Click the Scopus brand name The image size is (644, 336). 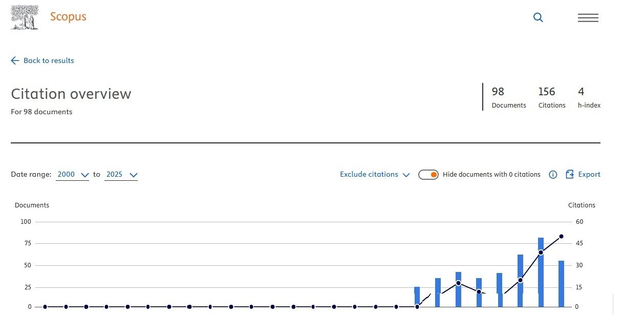pos(68,17)
